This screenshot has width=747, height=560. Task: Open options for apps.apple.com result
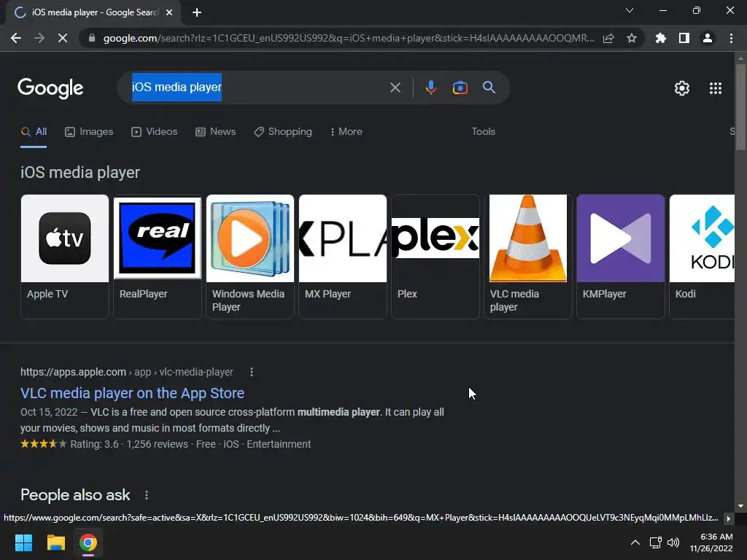coord(252,372)
